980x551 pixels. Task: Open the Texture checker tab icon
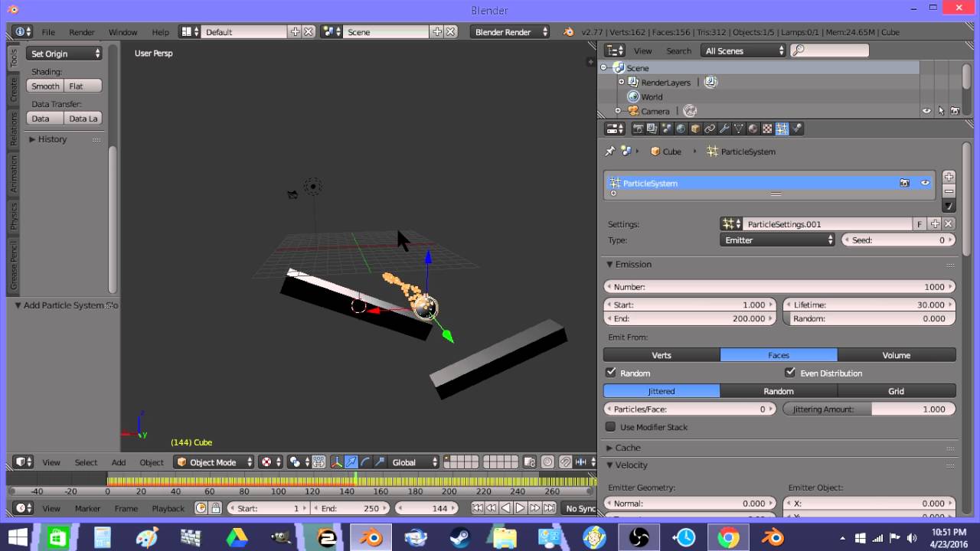point(768,129)
